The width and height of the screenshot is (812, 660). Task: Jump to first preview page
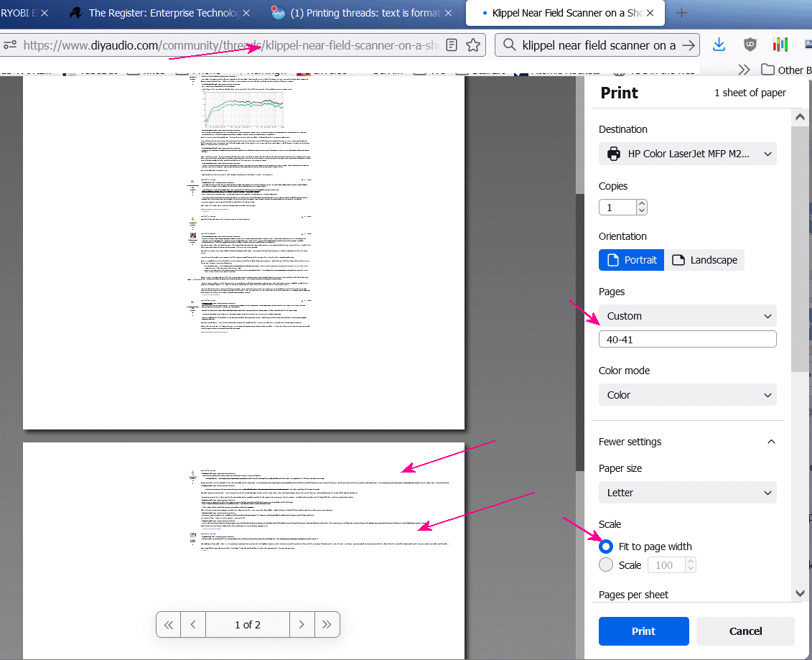coord(168,625)
